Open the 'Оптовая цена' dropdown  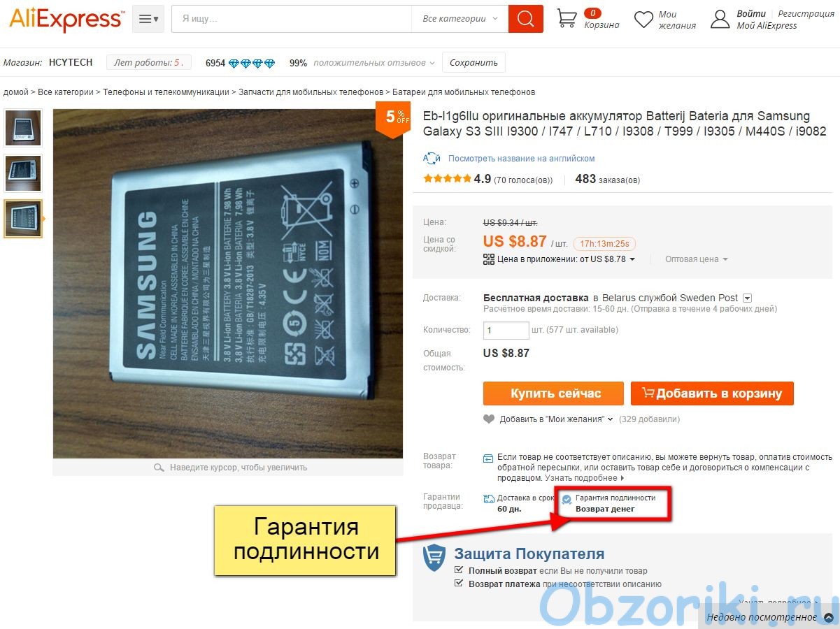point(696,259)
